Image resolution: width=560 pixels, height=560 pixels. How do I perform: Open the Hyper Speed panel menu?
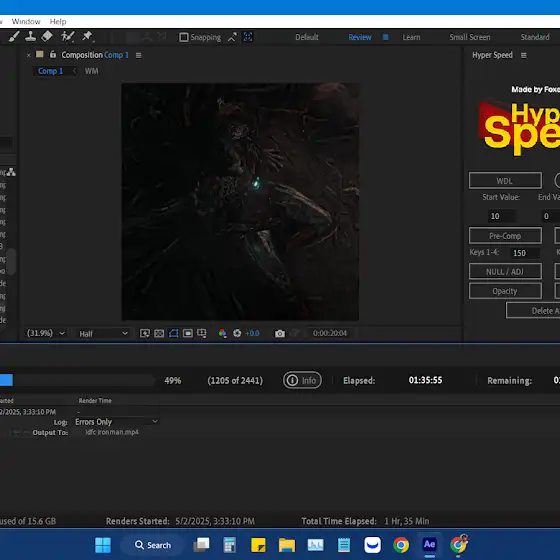tap(524, 55)
